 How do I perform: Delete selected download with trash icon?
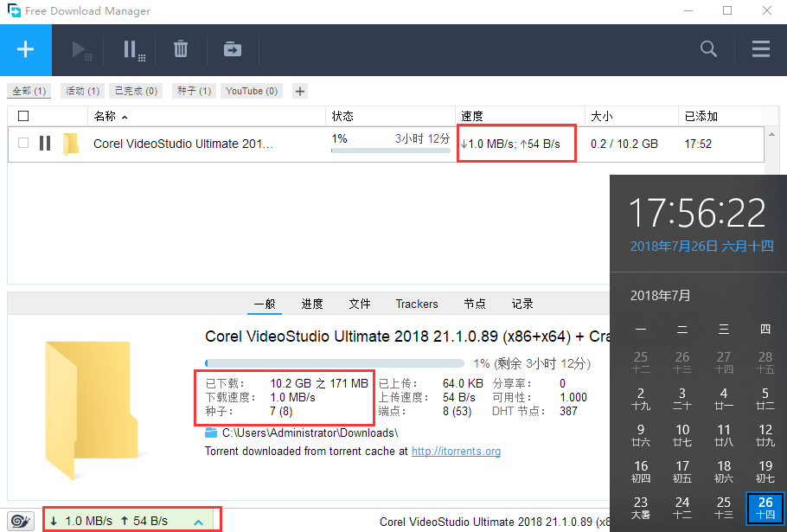[181, 49]
